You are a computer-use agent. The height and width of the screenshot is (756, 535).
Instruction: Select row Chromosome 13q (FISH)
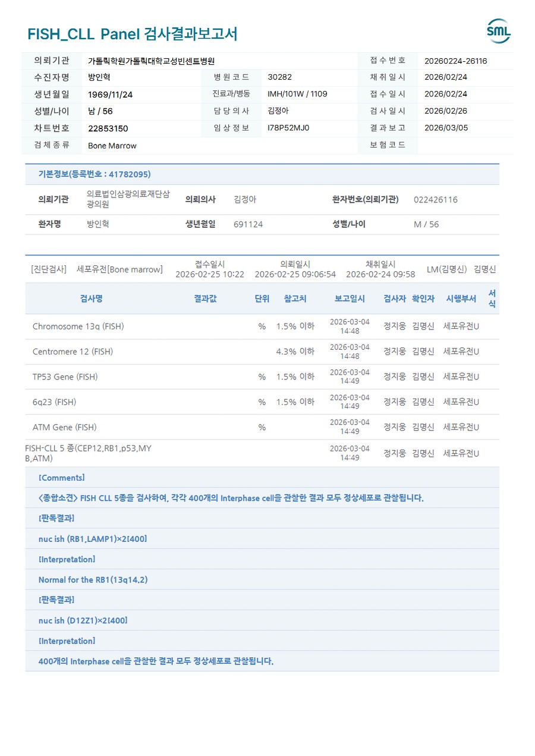pyautogui.click(x=262, y=327)
